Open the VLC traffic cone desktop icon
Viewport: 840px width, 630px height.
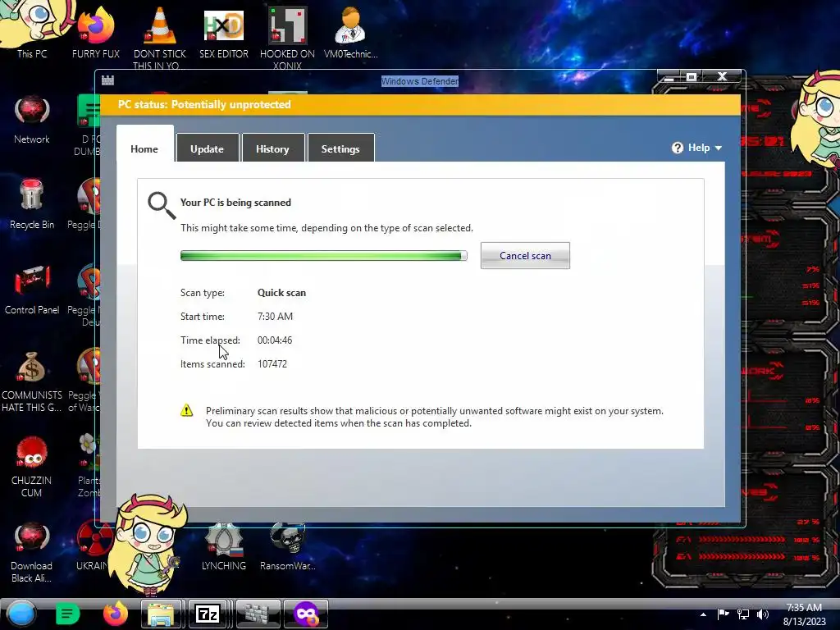coord(160,36)
